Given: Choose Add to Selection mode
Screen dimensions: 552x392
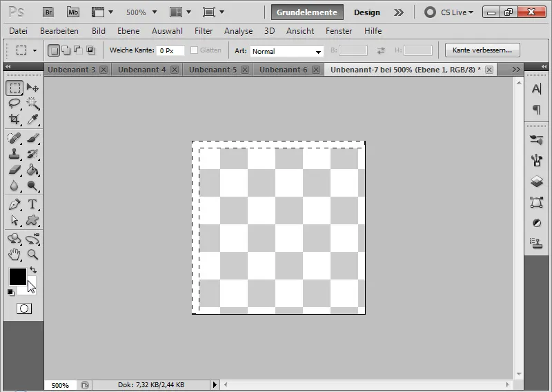Looking at the screenshot, I should tap(66, 50).
